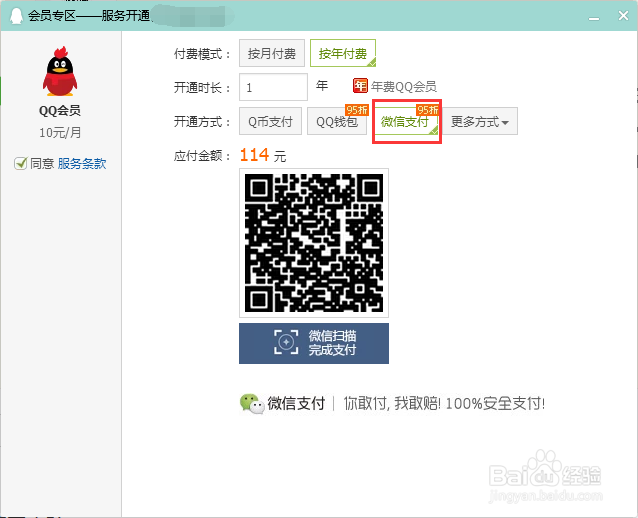This screenshot has width=638, height=518.
Task: Click the WeChat payment QR code
Action: 314,243
